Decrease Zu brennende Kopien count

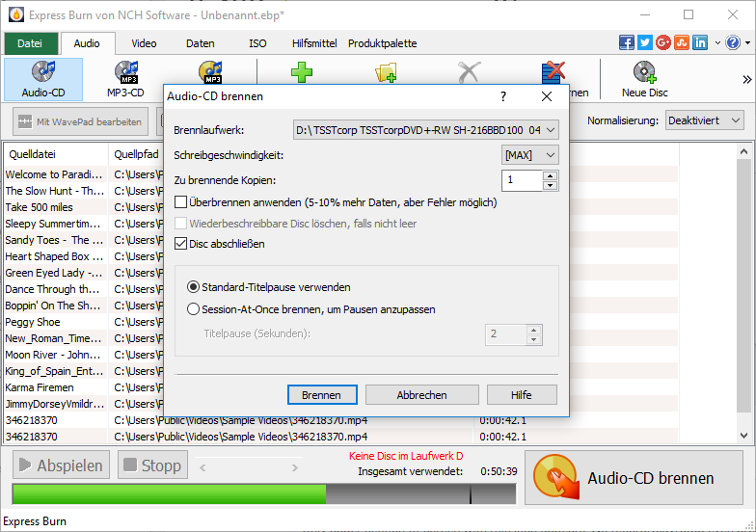(550, 185)
